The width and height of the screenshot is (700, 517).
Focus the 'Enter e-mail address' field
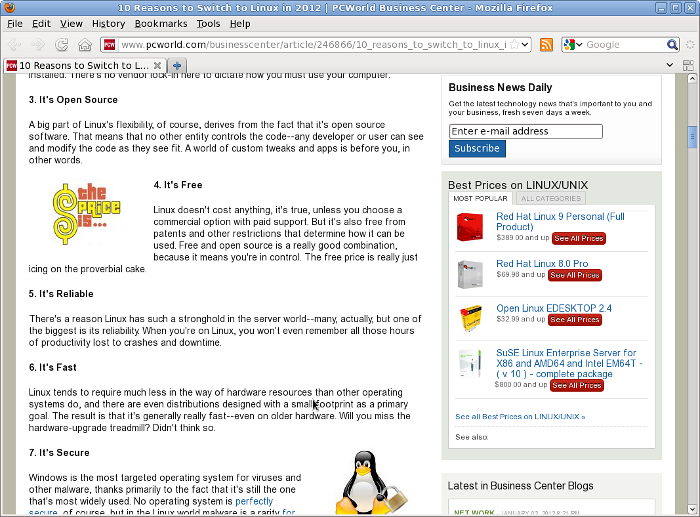click(x=525, y=131)
